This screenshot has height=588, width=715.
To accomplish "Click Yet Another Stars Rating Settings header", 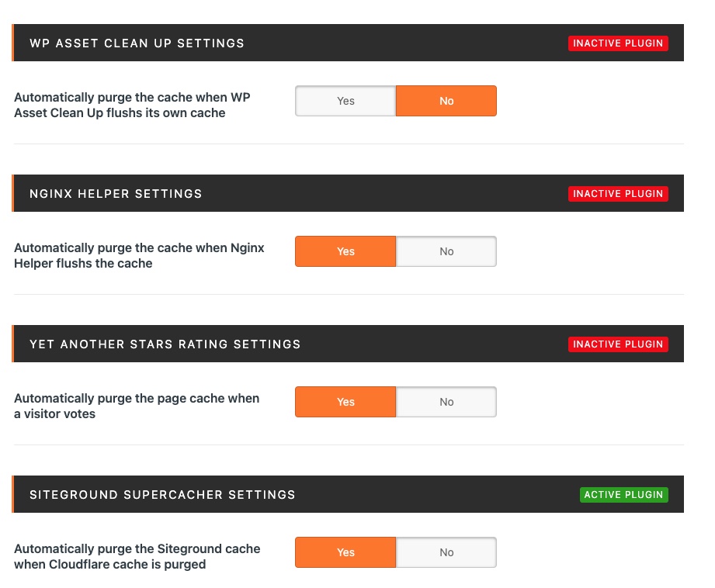I will coord(165,344).
